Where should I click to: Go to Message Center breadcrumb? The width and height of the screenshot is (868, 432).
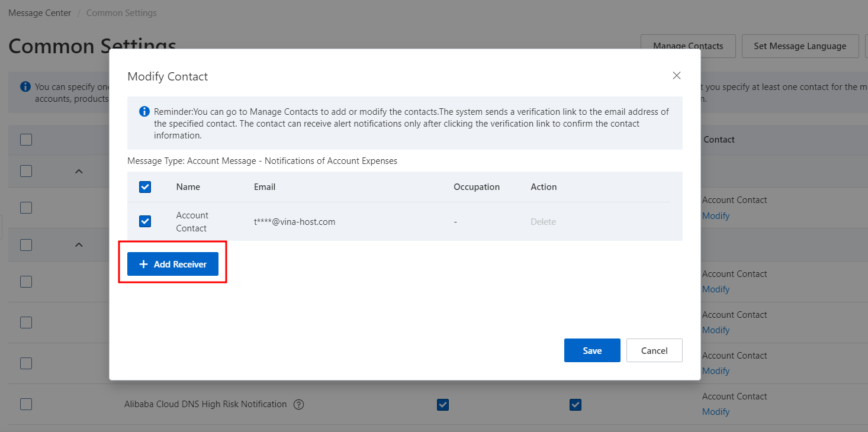pyautogui.click(x=40, y=13)
